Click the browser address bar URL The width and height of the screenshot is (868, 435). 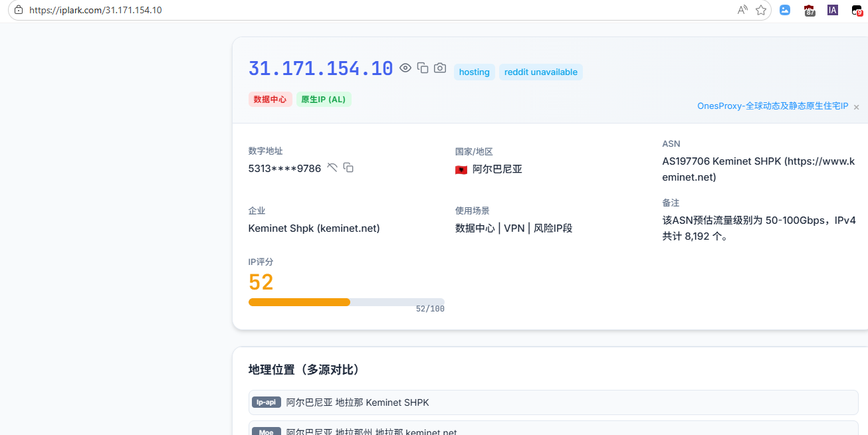[96, 10]
